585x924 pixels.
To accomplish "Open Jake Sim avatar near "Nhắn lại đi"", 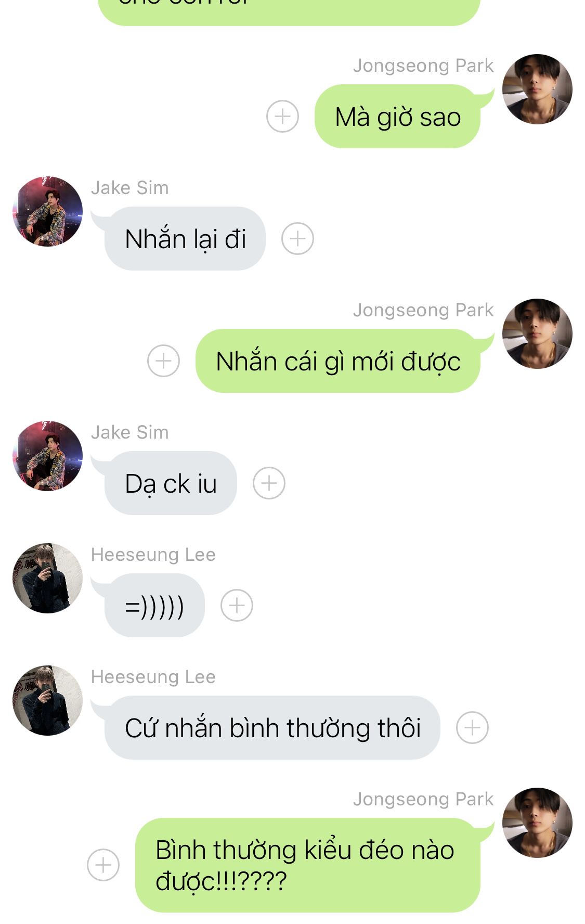I will [47, 211].
